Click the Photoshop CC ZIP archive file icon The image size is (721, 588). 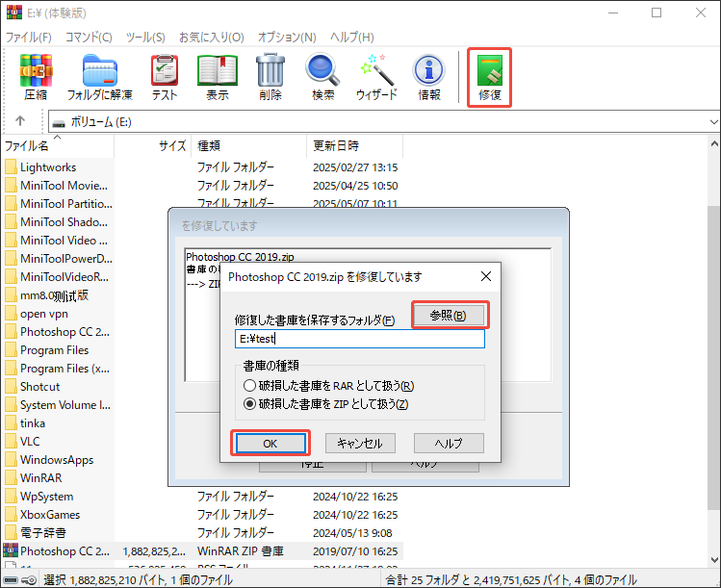click(11, 550)
